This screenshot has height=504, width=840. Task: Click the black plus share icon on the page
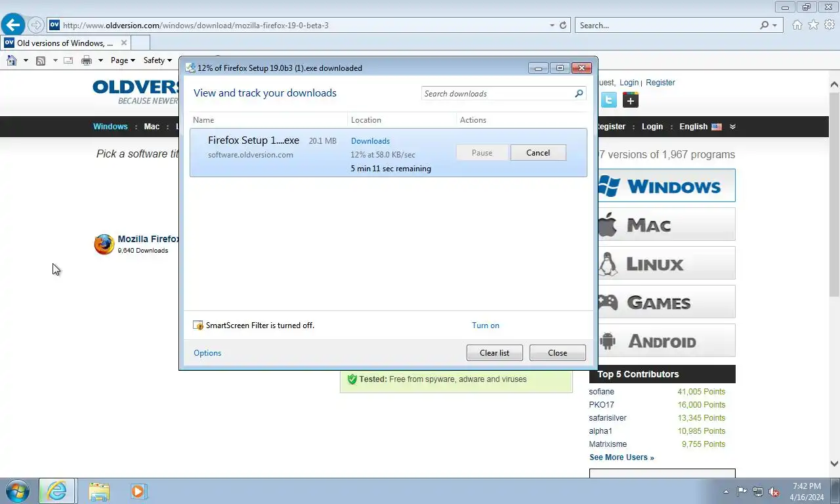click(x=630, y=100)
